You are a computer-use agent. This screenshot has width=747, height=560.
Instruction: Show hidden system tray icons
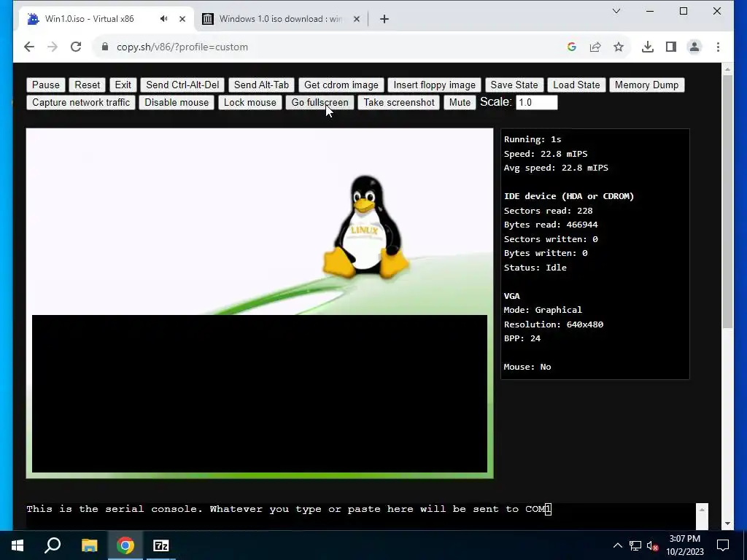[x=617, y=545]
